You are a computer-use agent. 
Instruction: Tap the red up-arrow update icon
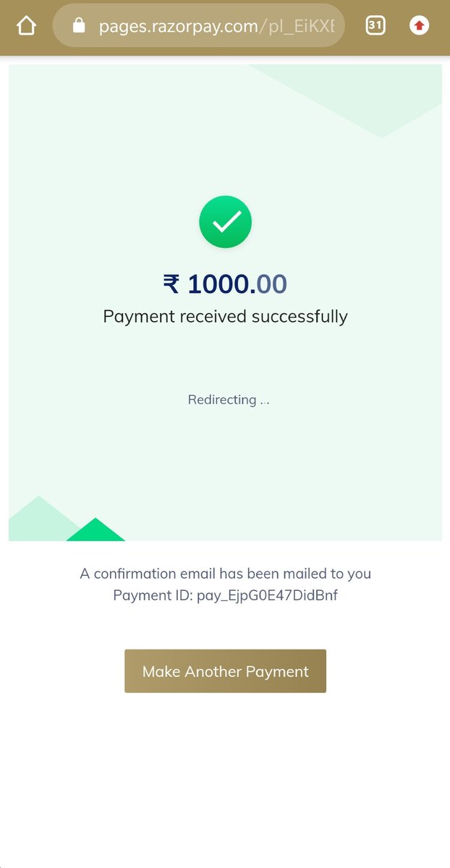tap(419, 26)
